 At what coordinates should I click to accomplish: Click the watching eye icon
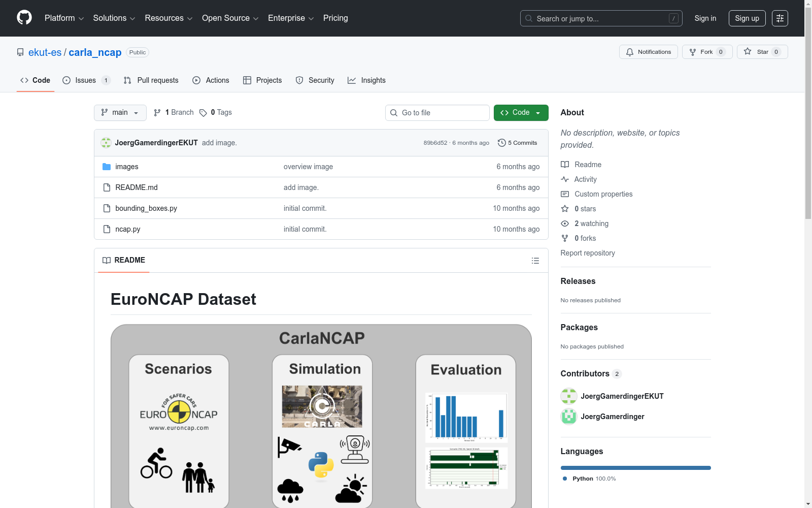[x=565, y=224]
